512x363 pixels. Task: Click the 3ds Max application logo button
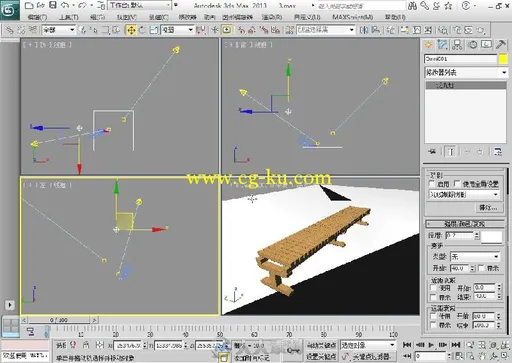click(9, 10)
